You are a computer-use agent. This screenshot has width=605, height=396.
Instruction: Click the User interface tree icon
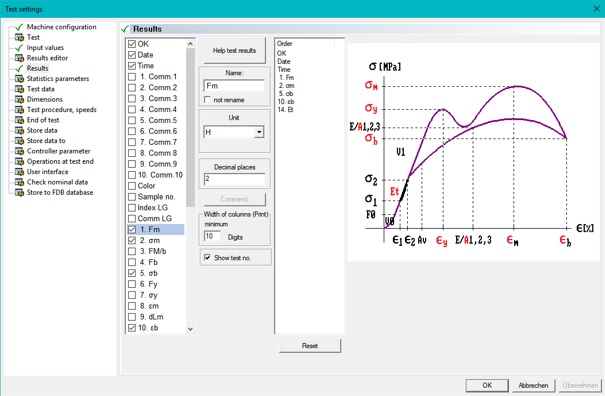pos(19,172)
